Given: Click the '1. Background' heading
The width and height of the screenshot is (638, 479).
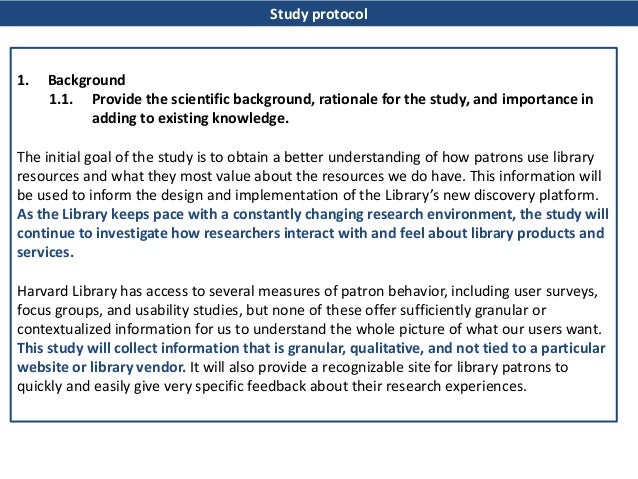Looking at the screenshot, I should point(71,80).
